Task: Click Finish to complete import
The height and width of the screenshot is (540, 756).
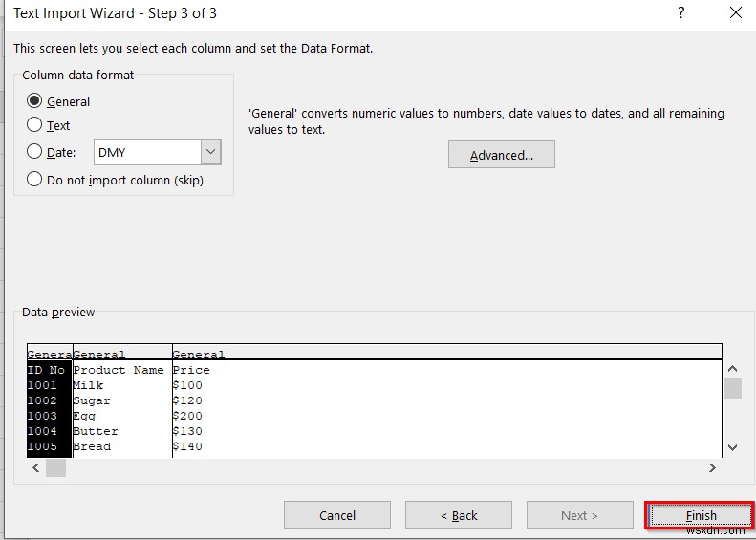Action: tap(700, 515)
